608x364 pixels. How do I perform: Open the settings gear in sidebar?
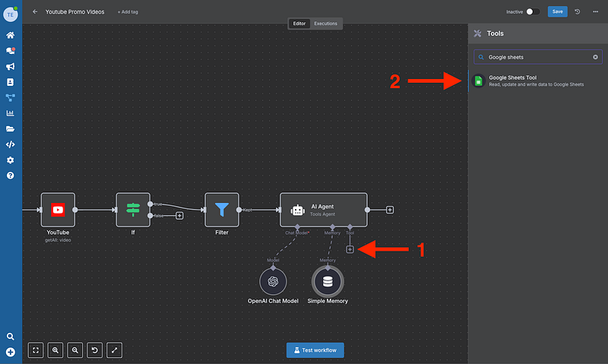pyautogui.click(x=11, y=160)
